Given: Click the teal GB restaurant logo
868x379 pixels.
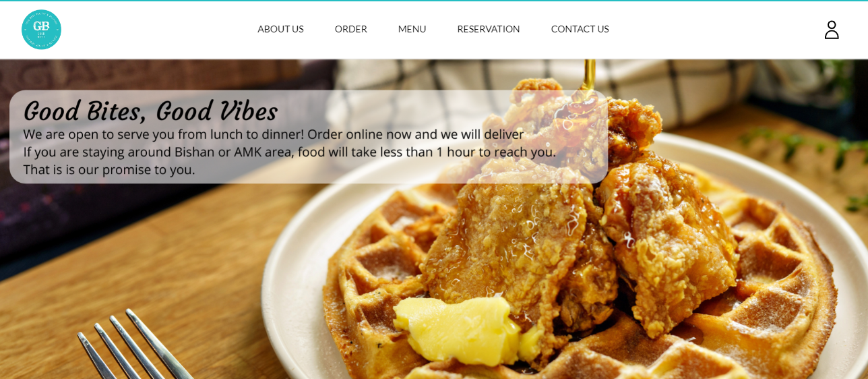Looking at the screenshot, I should [41, 30].
